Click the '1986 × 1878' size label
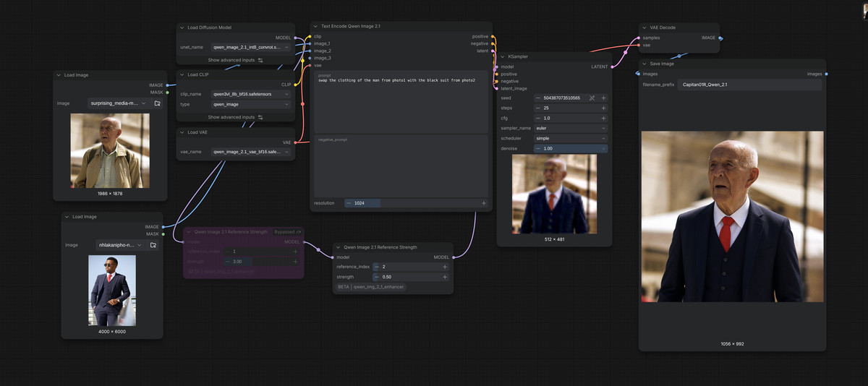This screenshot has height=386, width=868. pyautogui.click(x=110, y=194)
